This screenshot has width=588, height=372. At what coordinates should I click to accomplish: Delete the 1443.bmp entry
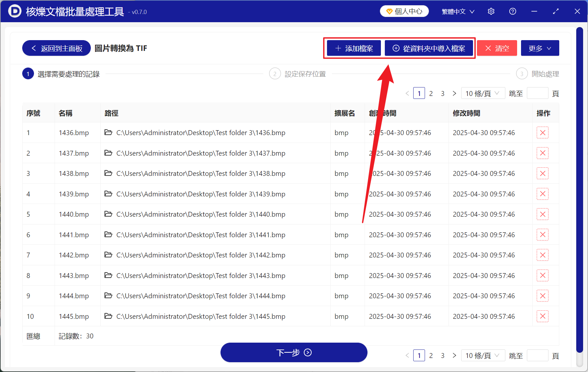click(x=542, y=275)
